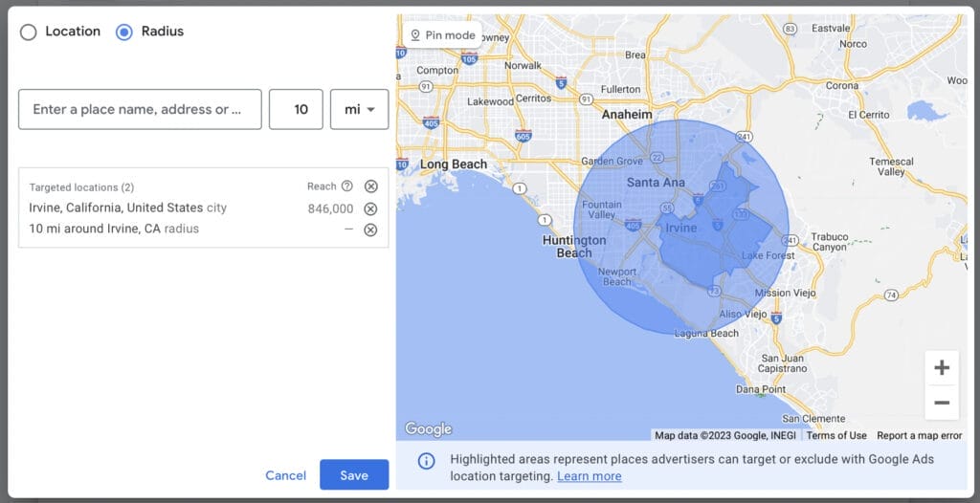Click the Laguna Beach map label
980x503 pixels.
click(706, 334)
